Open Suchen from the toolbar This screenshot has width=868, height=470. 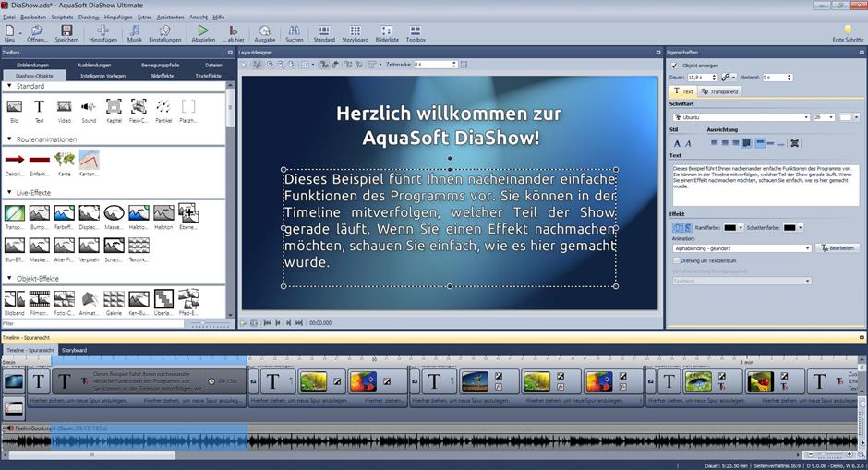point(294,33)
